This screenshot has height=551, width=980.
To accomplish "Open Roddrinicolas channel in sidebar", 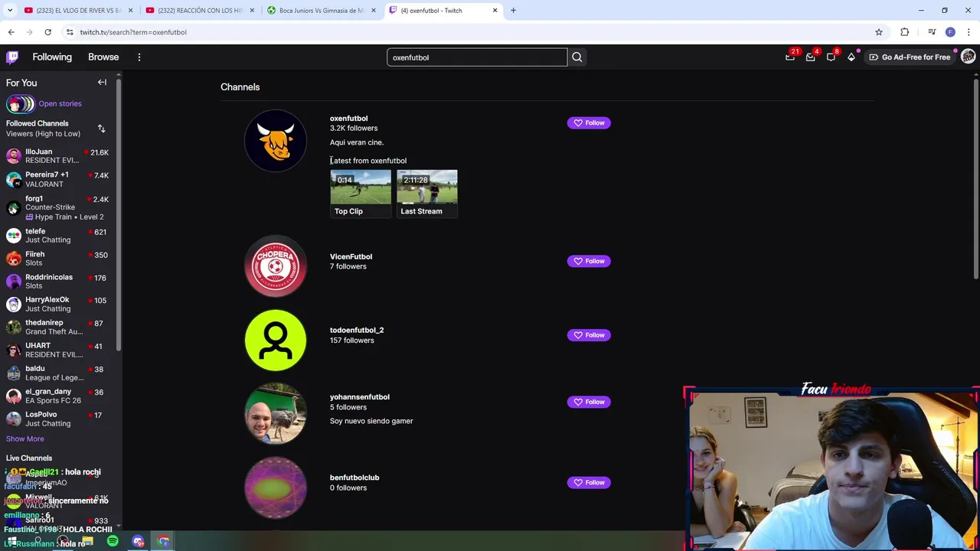I will [58, 282].
